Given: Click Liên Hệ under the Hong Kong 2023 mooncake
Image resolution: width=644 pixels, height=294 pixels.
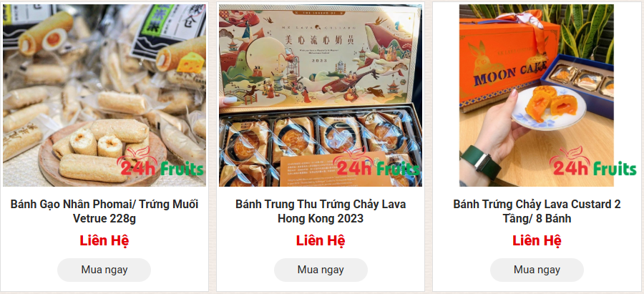Looking at the screenshot, I should click(321, 240).
